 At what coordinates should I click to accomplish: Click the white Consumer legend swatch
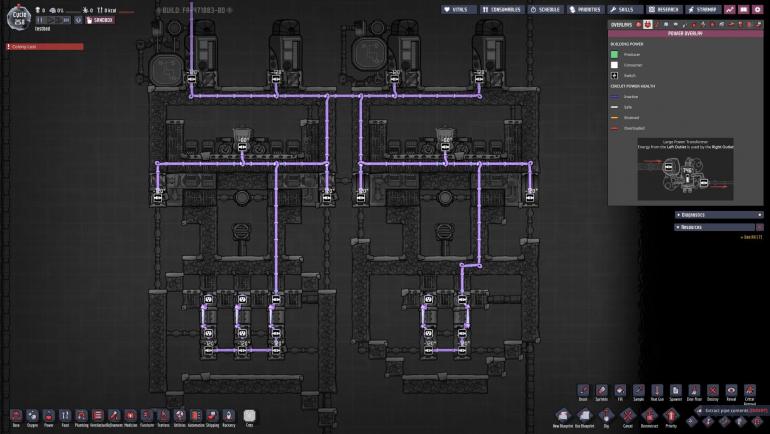tap(614, 65)
